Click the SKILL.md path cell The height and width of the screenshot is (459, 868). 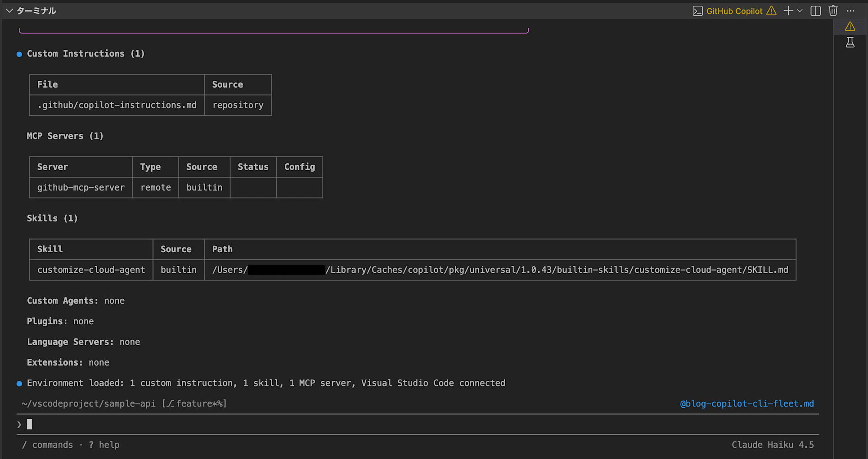point(500,270)
